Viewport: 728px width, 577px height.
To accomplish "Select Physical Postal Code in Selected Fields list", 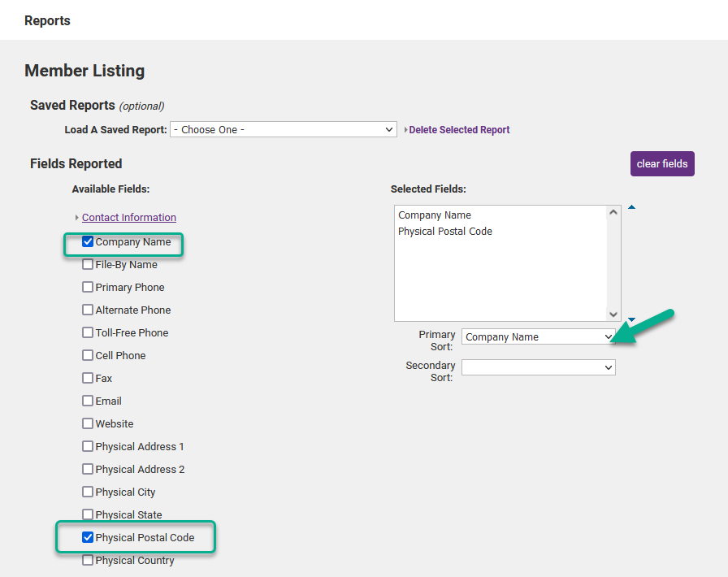I will [x=445, y=232].
